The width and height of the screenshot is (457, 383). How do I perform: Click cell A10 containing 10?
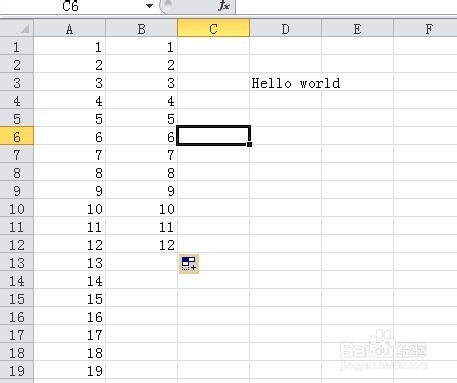coord(69,208)
